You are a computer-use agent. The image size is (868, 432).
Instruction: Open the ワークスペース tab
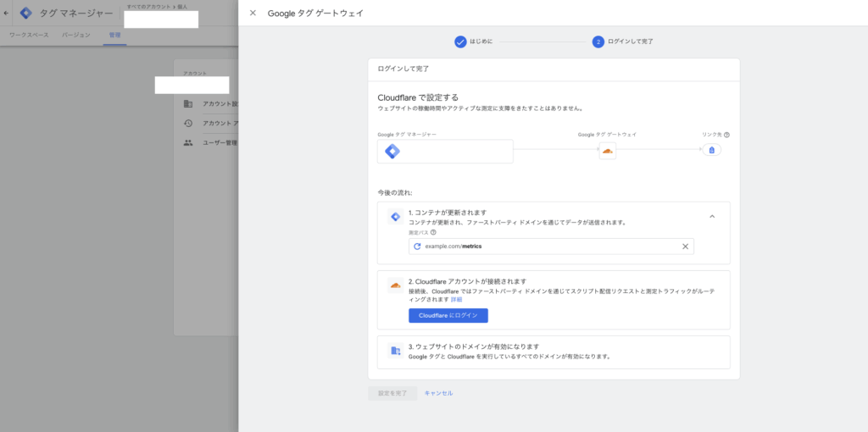pos(29,35)
